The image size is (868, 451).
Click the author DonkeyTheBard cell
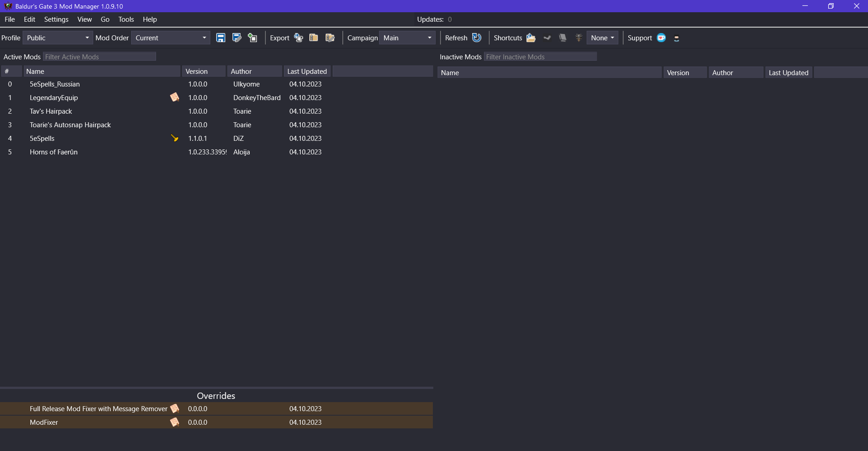(x=257, y=98)
